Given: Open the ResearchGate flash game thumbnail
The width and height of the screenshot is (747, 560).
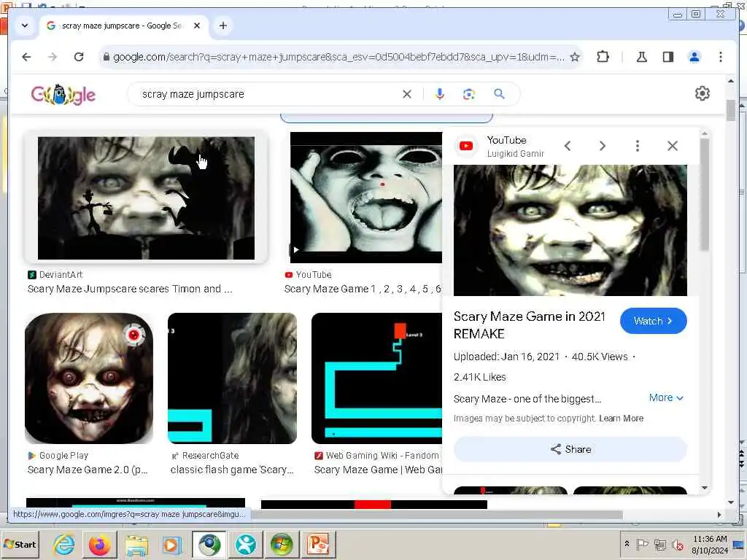Looking at the screenshot, I should point(232,378).
